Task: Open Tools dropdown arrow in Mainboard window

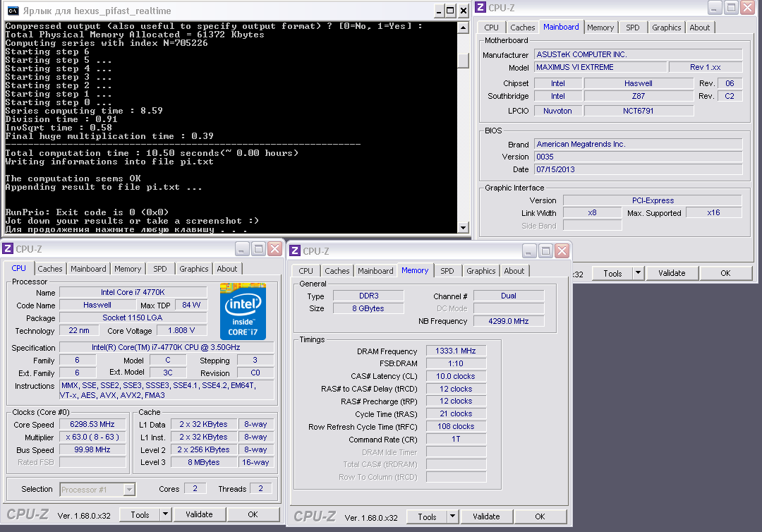Action: 638,273
